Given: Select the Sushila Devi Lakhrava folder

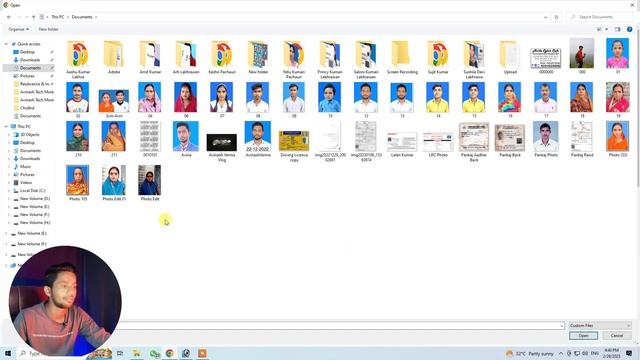Looking at the screenshot, I should tap(473, 59).
